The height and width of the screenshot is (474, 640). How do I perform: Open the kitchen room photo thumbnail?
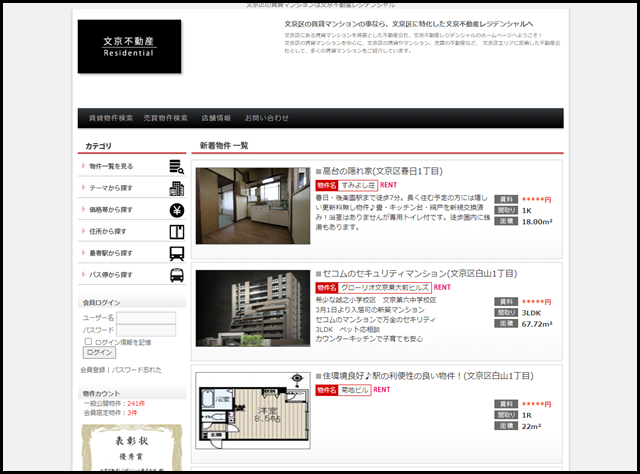252,206
